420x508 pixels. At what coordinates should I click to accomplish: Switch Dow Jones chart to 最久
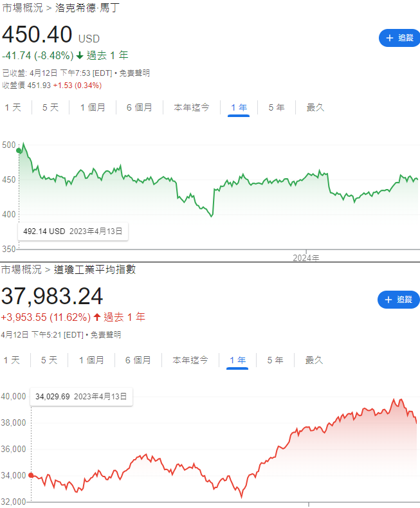click(x=314, y=360)
